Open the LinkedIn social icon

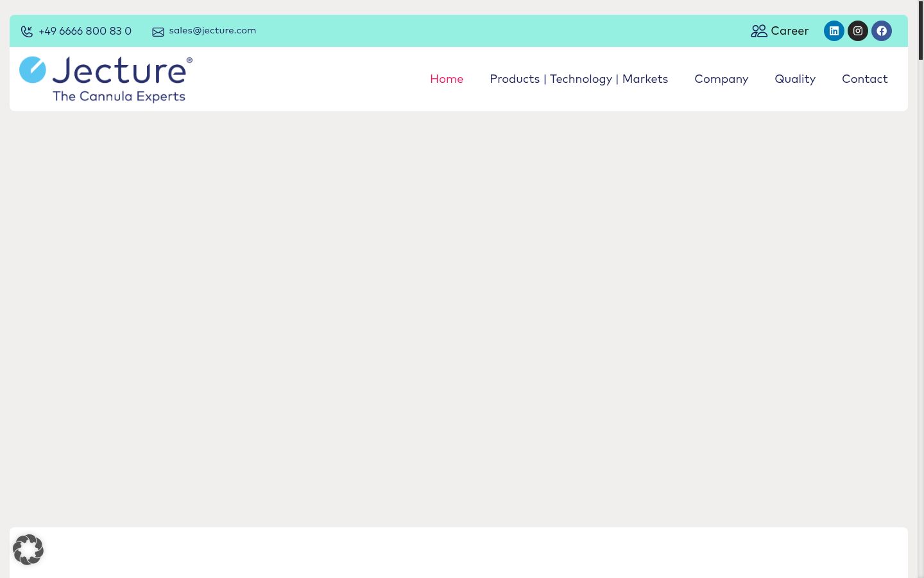pyautogui.click(x=834, y=31)
